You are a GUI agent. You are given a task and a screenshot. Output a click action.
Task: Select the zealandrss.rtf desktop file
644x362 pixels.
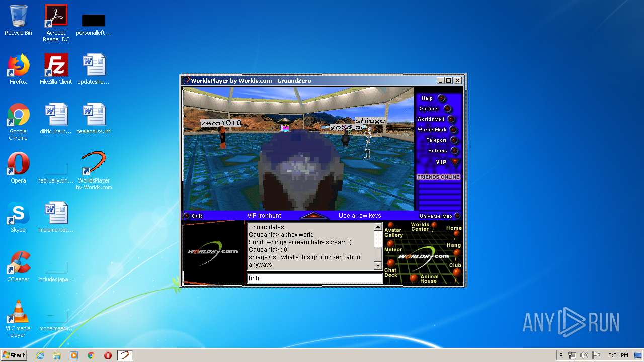pyautogui.click(x=94, y=119)
